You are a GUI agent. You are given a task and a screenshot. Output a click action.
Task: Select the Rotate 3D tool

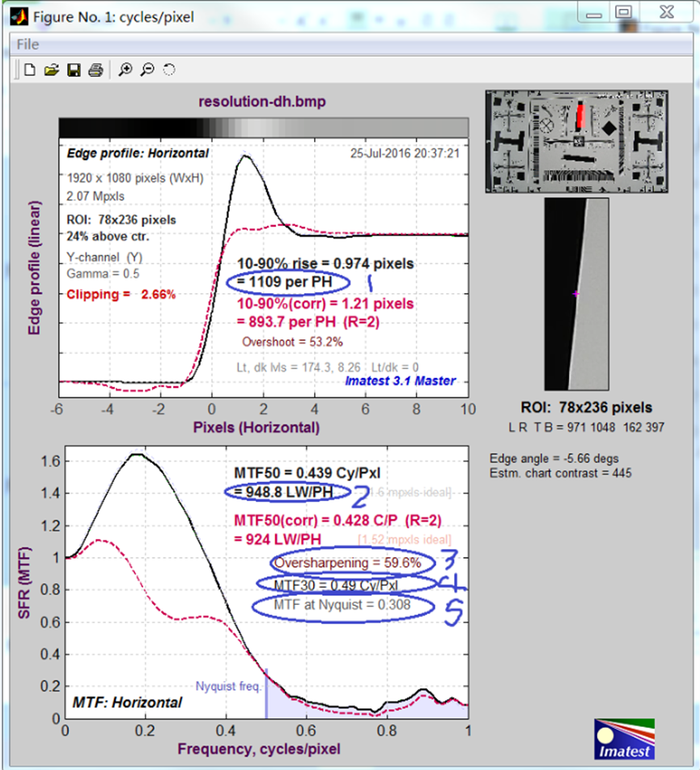[x=169, y=70]
